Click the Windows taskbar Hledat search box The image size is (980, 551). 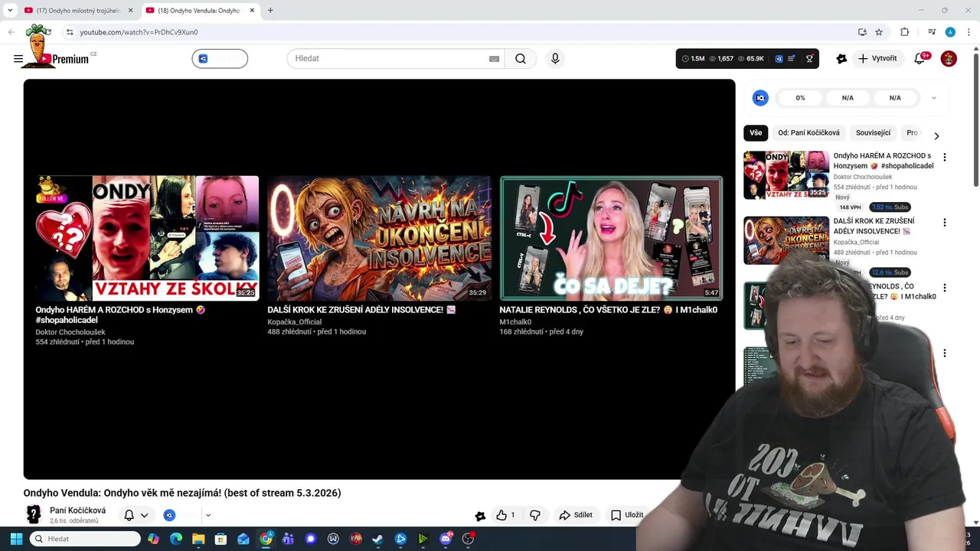coord(85,539)
